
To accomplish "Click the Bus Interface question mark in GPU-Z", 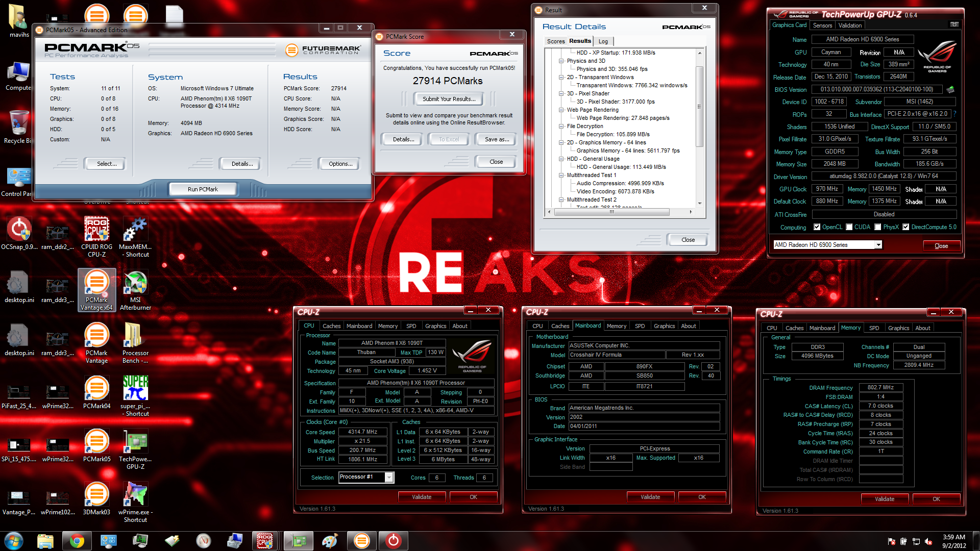I will click(x=954, y=114).
